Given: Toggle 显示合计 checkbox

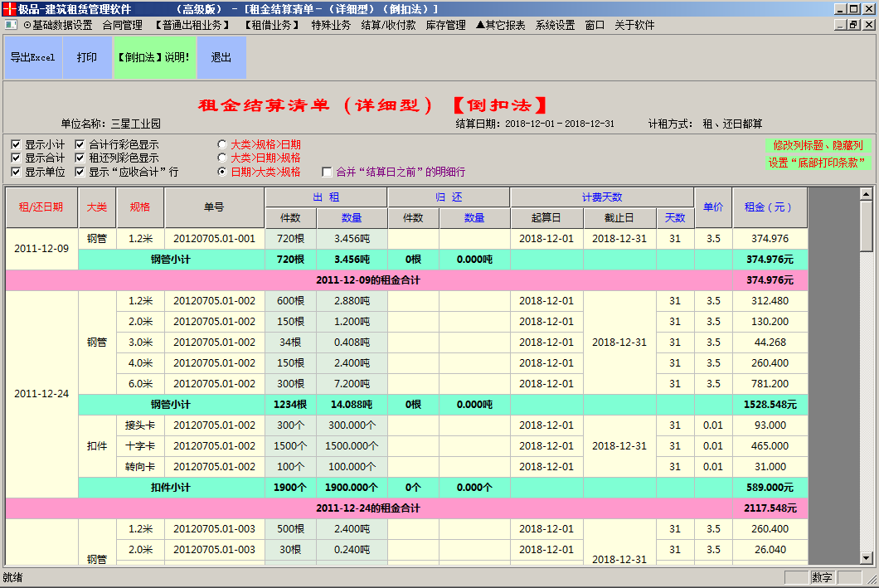Looking at the screenshot, I should (16, 158).
